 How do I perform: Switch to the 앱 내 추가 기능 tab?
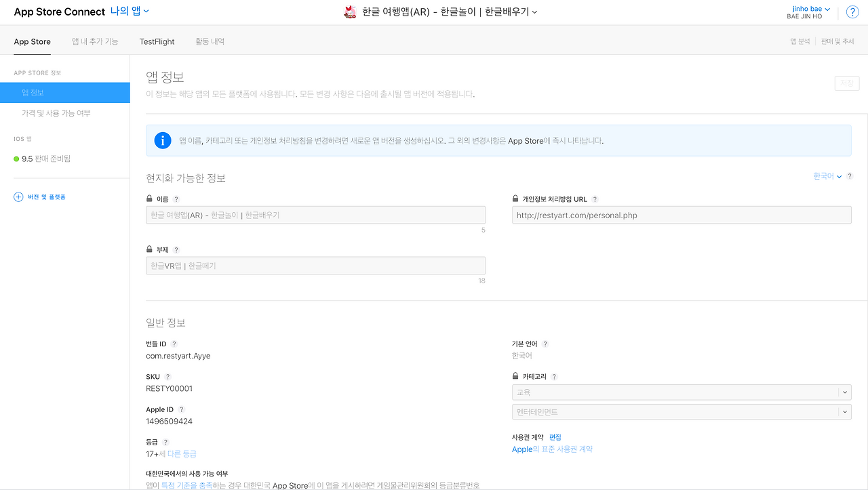pos(95,41)
